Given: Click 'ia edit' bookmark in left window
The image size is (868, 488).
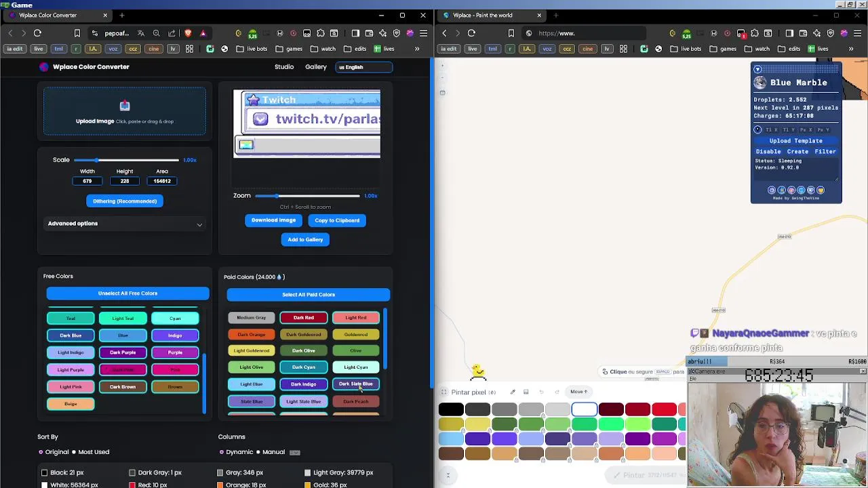Looking at the screenshot, I should [x=15, y=49].
